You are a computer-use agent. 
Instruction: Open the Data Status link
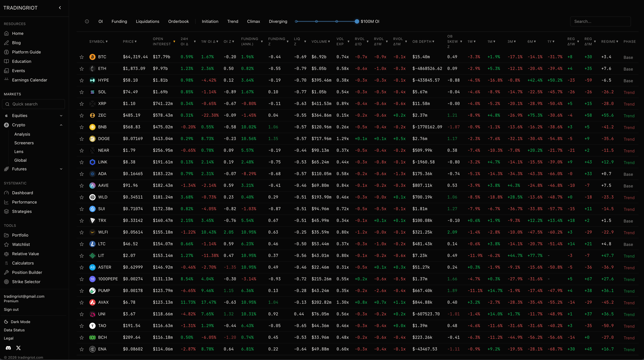click(14, 330)
